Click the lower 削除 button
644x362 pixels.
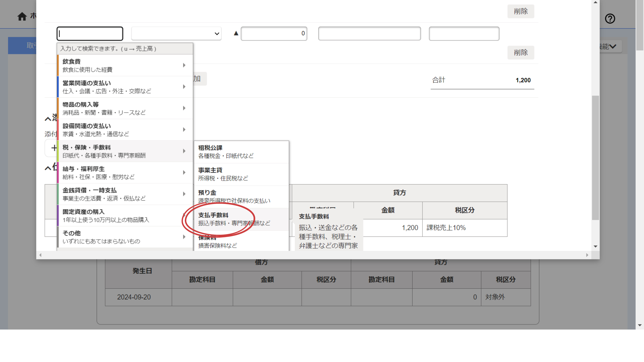click(x=520, y=53)
